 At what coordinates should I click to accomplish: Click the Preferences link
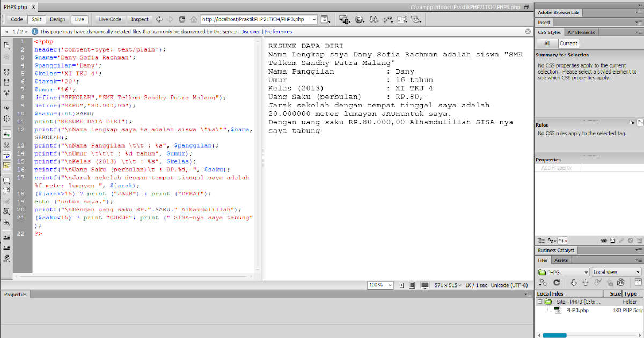[278, 32]
